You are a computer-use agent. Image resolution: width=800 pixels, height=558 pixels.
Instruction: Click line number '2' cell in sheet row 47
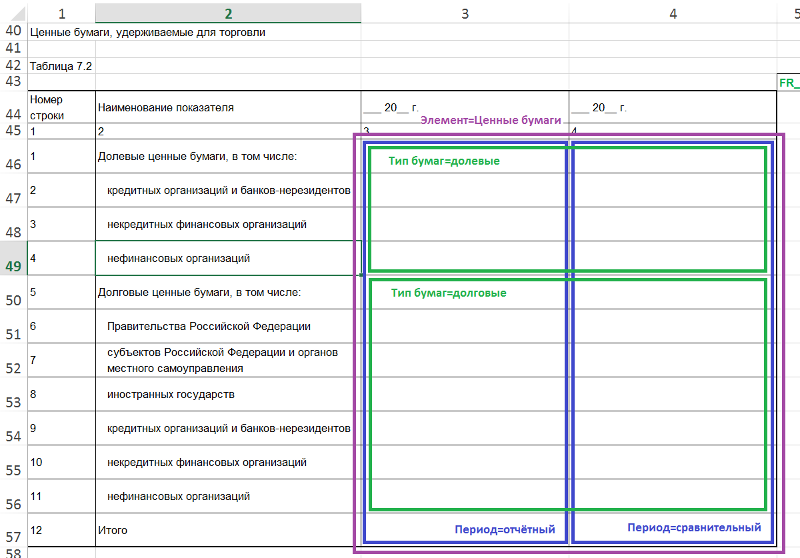tap(61, 190)
